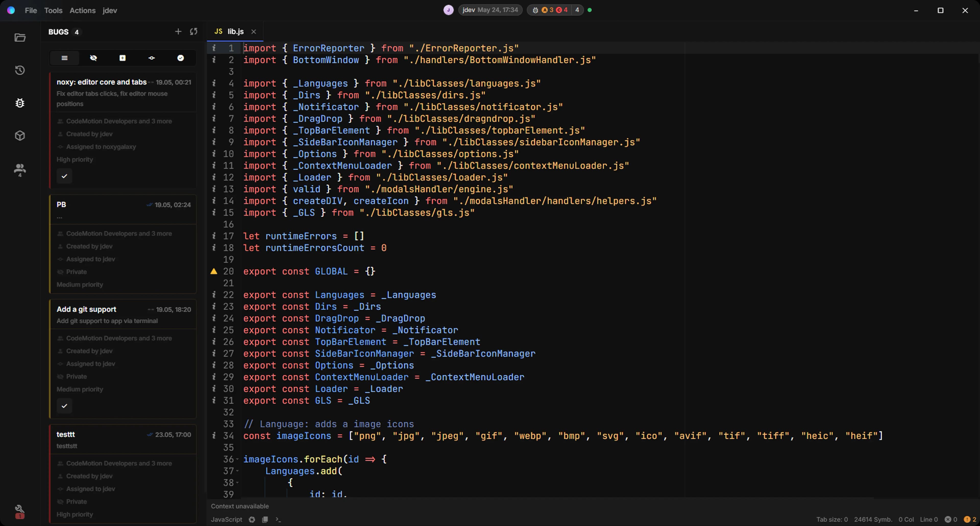Click '24614 Symb.' in status bar

[873, 519]
